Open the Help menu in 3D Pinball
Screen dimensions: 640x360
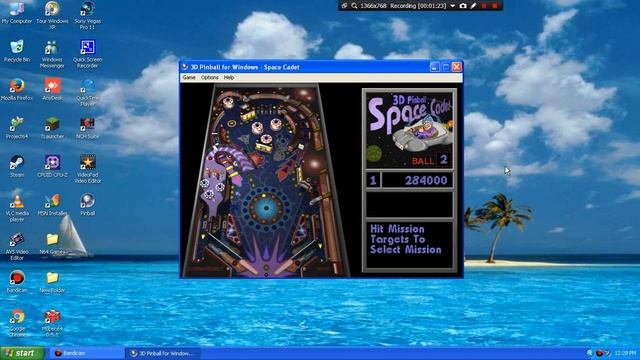tap(229, 77)
